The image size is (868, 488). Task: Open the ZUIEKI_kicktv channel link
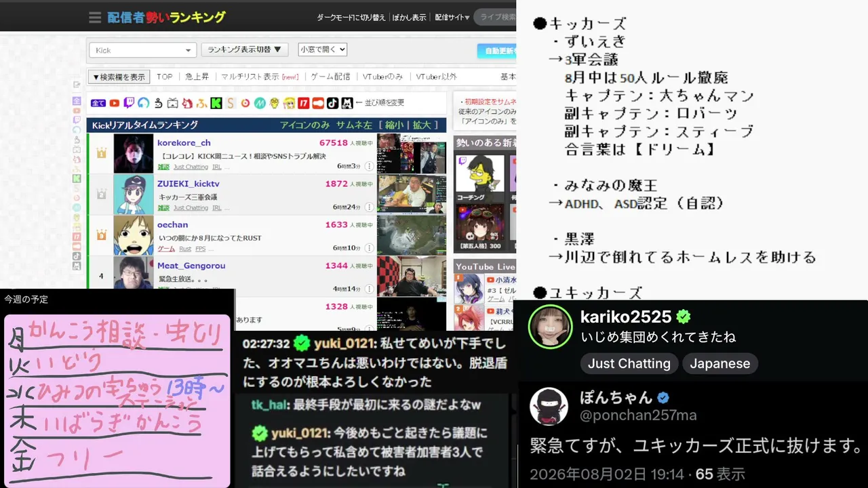[x=189, y=184]
